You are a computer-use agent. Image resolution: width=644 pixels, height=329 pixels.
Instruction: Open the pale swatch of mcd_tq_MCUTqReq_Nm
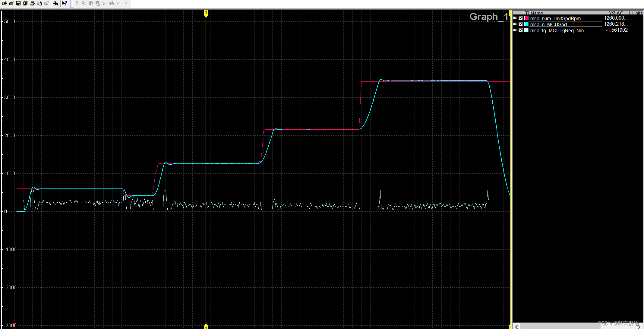[526, 30]
